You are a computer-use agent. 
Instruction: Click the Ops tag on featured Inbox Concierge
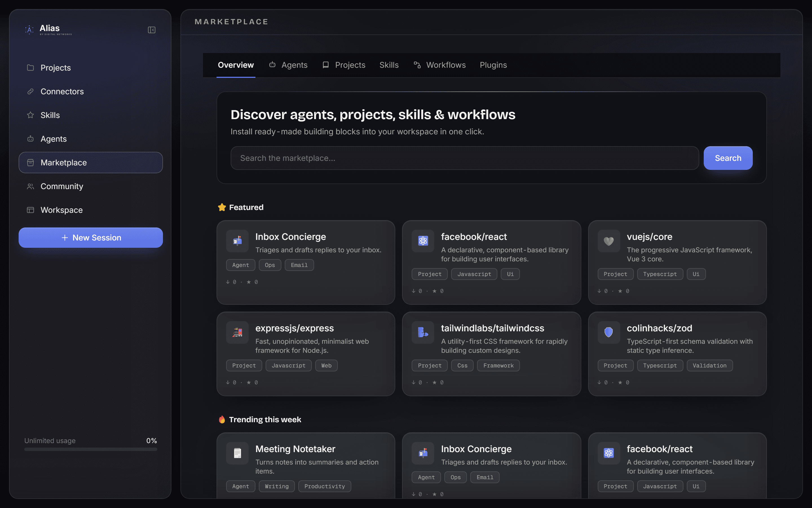(270, 265)
